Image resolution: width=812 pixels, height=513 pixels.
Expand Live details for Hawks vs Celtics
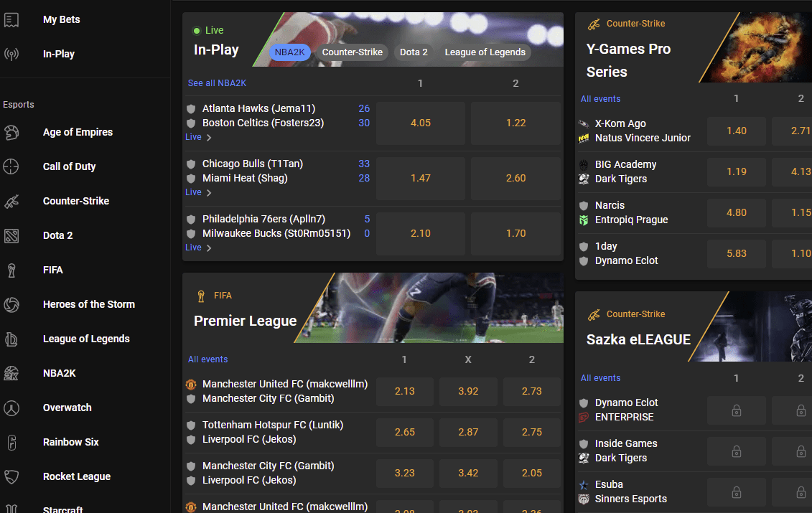pyautogui.click(x=199, y=137)
